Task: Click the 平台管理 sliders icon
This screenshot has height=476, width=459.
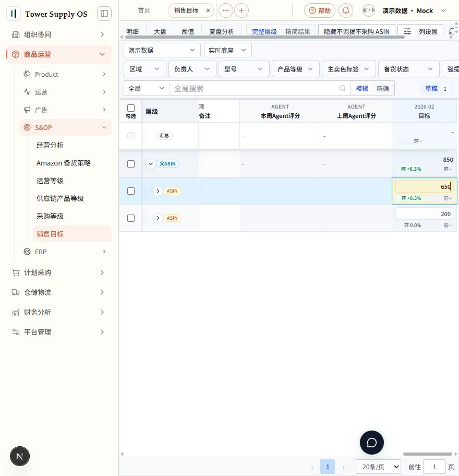Action: (16, 332)
